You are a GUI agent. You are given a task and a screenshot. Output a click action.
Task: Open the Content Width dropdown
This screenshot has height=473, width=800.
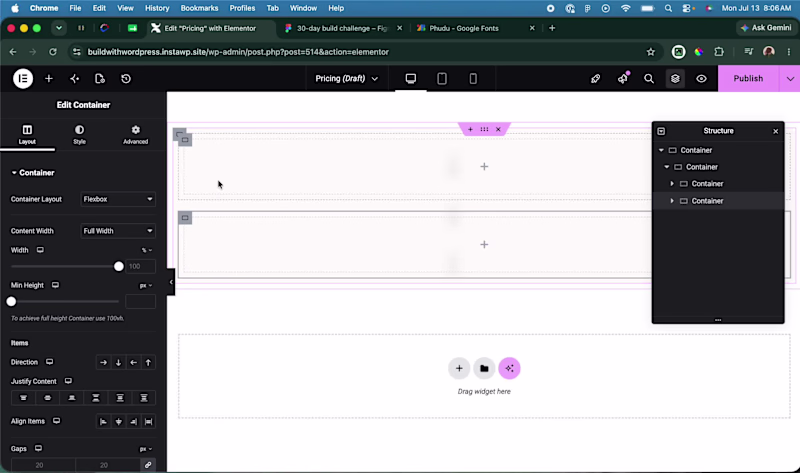click(118, 231)
